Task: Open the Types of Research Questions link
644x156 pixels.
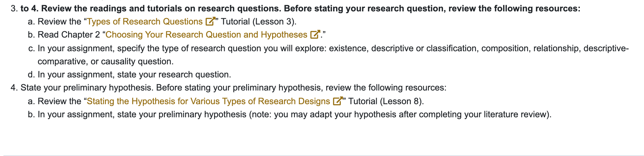Action: (145, 22)
